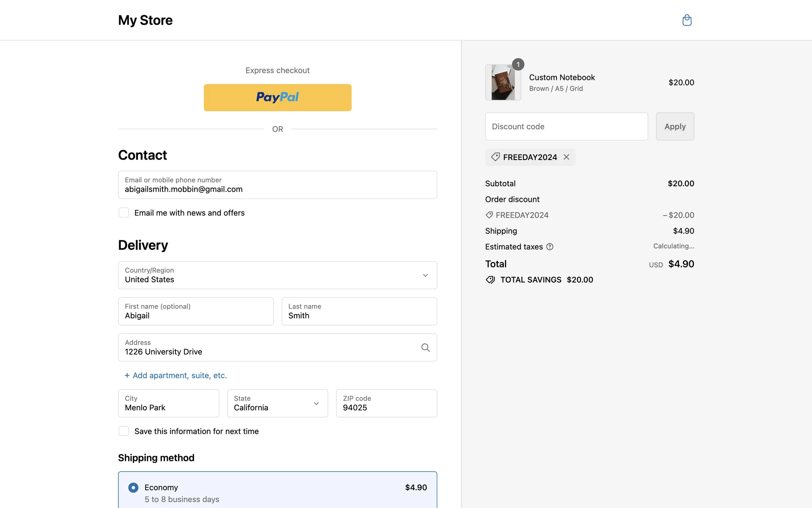812x508 pixels.
Task: Check Save this information for next time
Action: click(x=124, y=431)
